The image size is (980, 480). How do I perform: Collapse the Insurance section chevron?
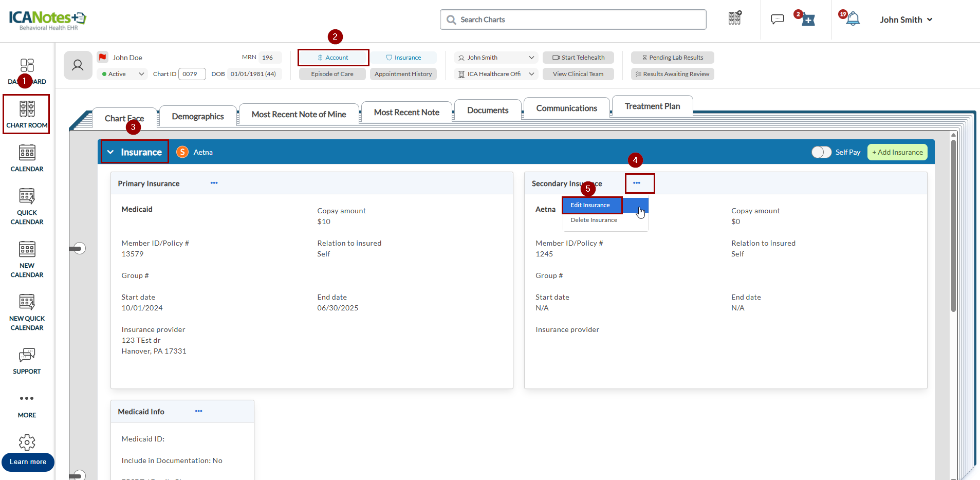(x=110, y=152)
